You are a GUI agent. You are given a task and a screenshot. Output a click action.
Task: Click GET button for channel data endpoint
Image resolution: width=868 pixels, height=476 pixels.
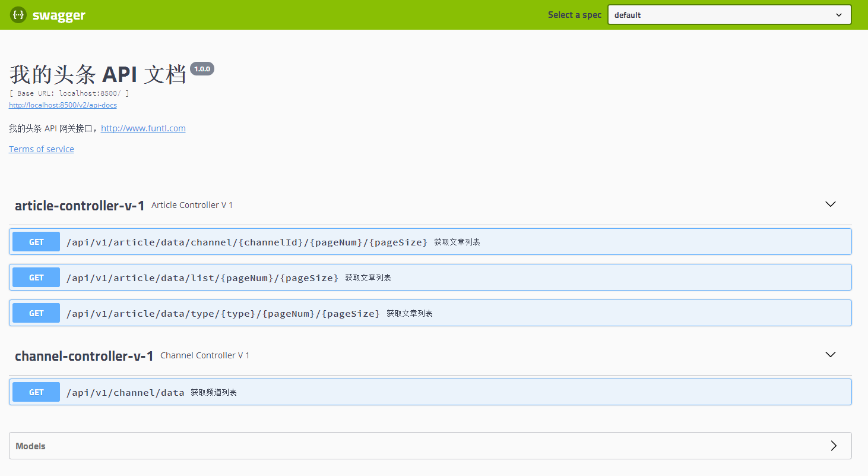[36, 392]
